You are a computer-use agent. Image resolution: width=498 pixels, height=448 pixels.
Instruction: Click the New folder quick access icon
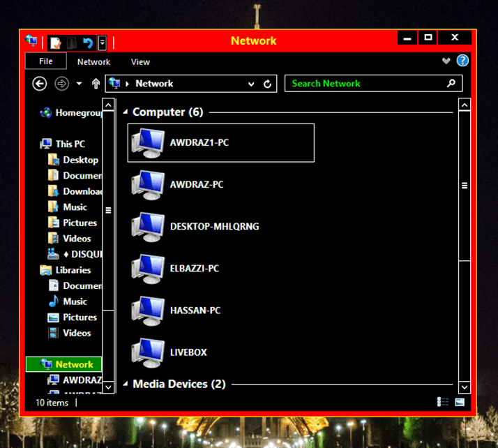point(72,43)
